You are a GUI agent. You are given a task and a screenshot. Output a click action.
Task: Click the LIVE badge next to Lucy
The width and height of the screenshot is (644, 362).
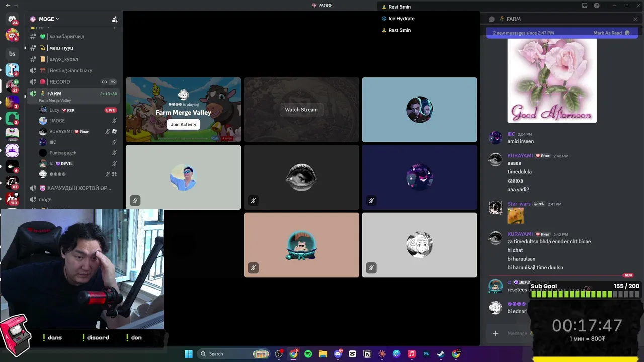click(111, 110)
